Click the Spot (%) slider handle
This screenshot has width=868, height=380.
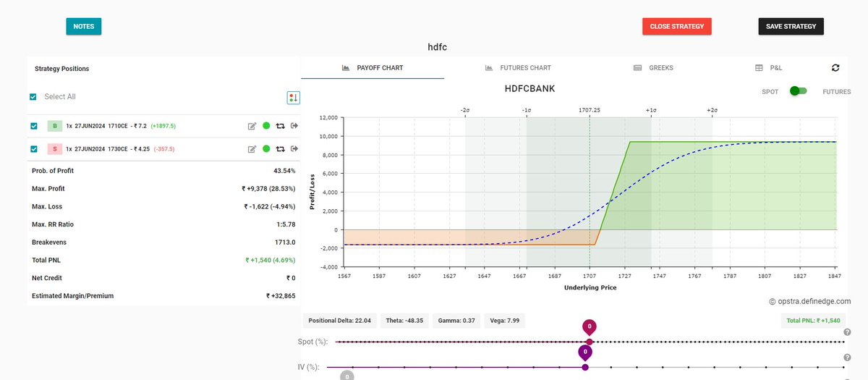(x=590, y=342)
